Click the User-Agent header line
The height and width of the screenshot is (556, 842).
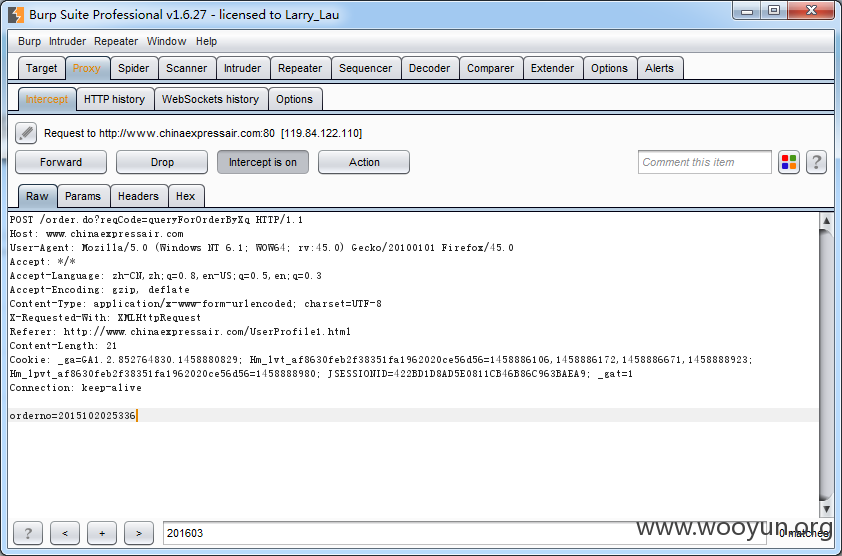[x=262, y=248]
